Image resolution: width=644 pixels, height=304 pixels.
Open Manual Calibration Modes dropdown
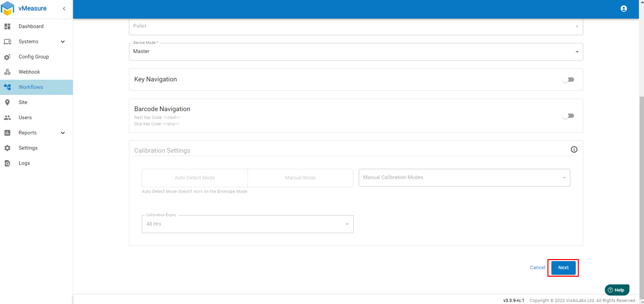(x=465, y=178)
